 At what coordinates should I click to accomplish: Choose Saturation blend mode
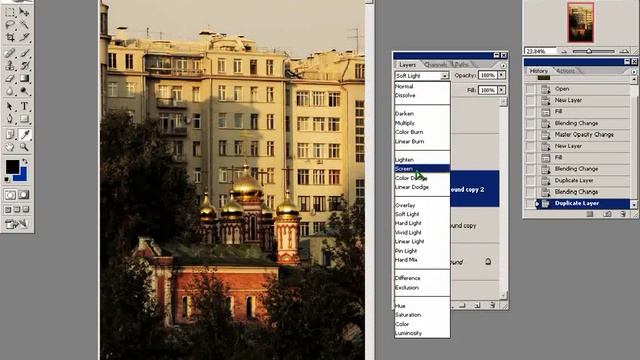point(422,315)
